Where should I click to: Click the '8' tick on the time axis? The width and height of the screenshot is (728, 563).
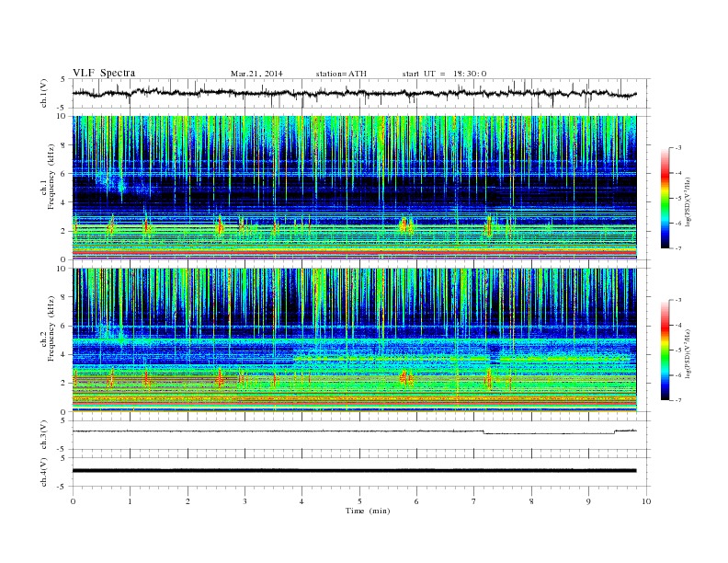coord(531,501)
